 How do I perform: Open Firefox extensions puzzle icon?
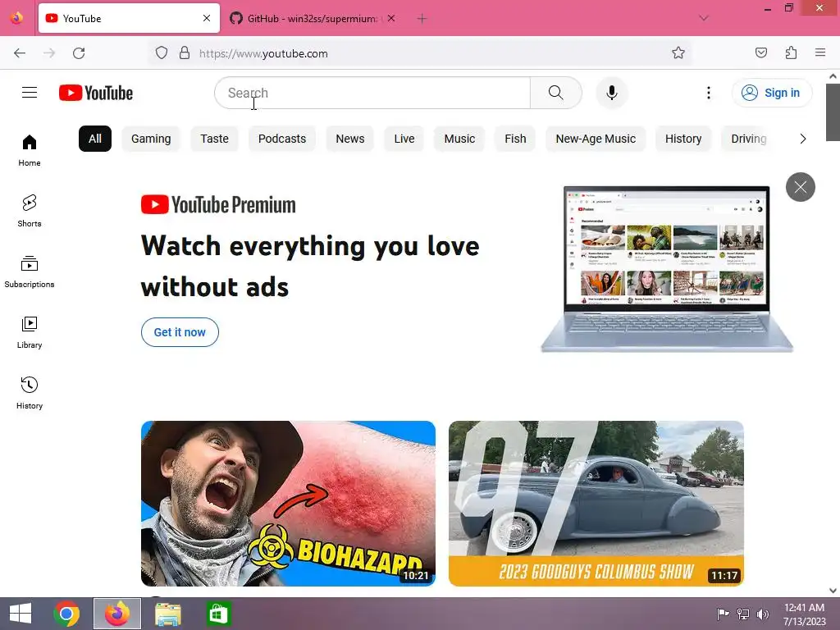[x=791, y=53]
